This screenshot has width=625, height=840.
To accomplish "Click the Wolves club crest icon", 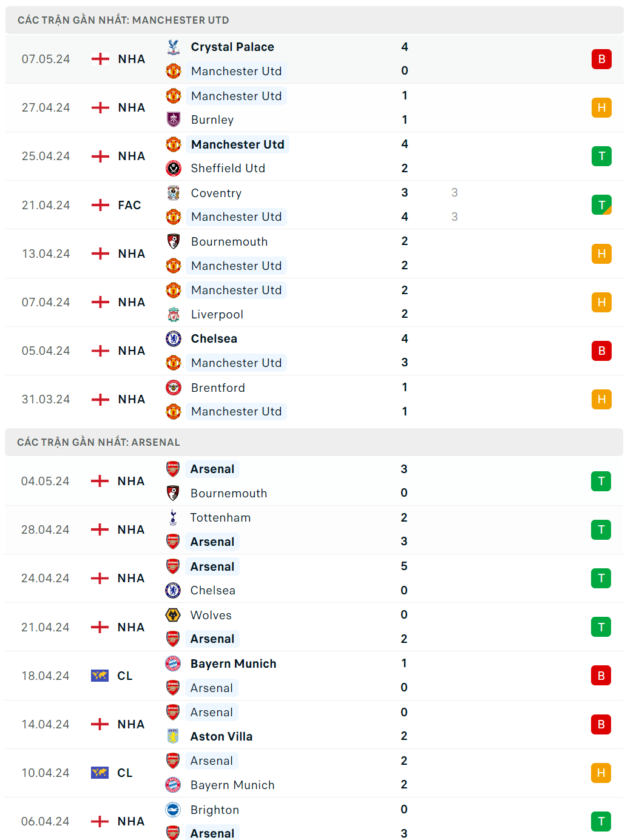I will click(173, 615).
